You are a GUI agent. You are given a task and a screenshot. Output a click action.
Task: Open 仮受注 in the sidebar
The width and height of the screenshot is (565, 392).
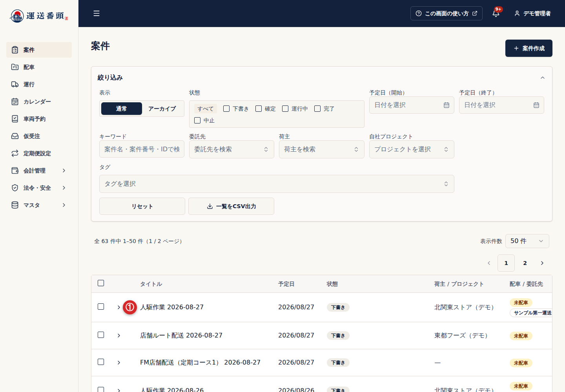[x=39, y=136]
